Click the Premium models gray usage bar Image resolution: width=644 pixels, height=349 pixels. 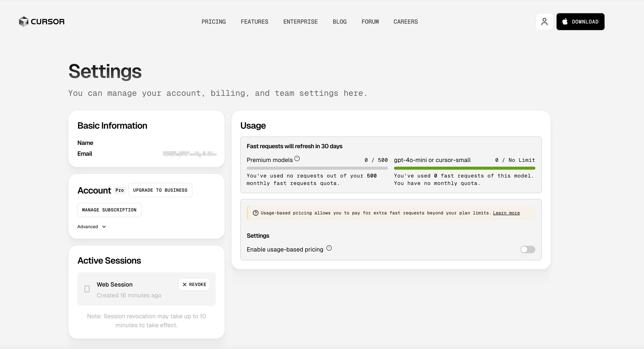317,168
